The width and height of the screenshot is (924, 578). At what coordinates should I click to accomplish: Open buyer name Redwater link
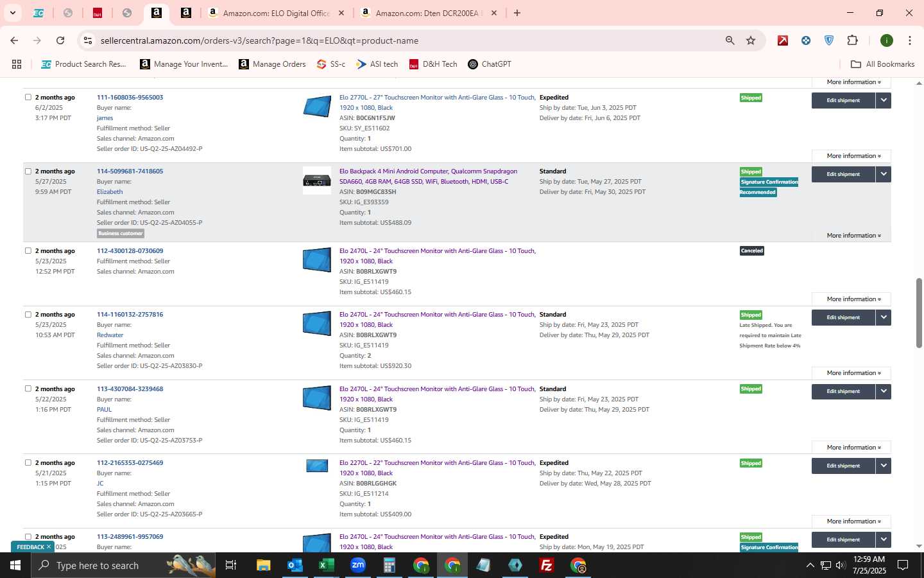click(110, 335)
